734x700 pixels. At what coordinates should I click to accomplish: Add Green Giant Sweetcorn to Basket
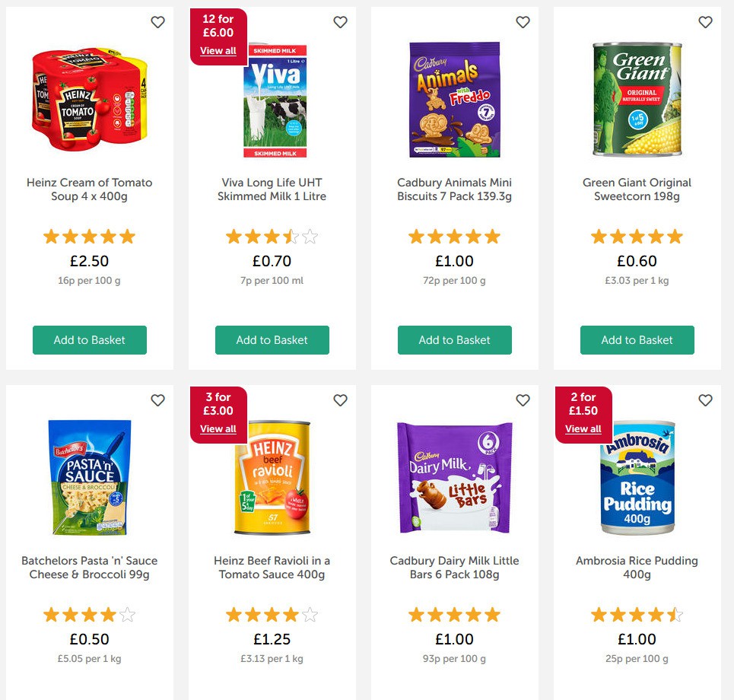pyautogui.click(x=637, y=340)
